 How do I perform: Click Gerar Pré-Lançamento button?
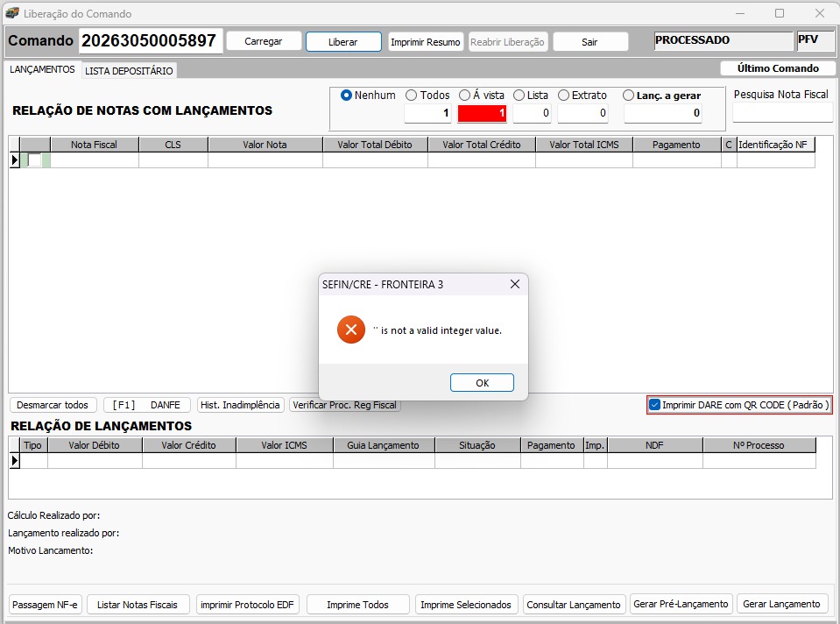(681, 604)
